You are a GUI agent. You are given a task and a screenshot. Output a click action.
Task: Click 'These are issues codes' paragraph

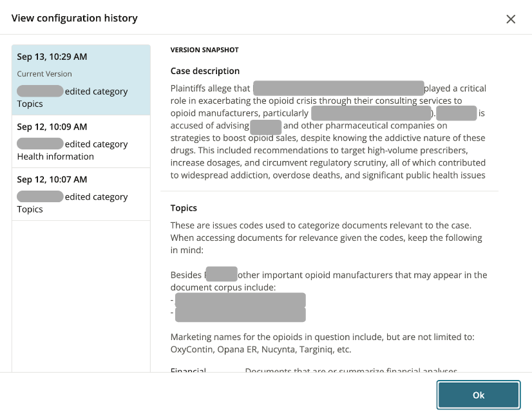click(x=327, y=238)
